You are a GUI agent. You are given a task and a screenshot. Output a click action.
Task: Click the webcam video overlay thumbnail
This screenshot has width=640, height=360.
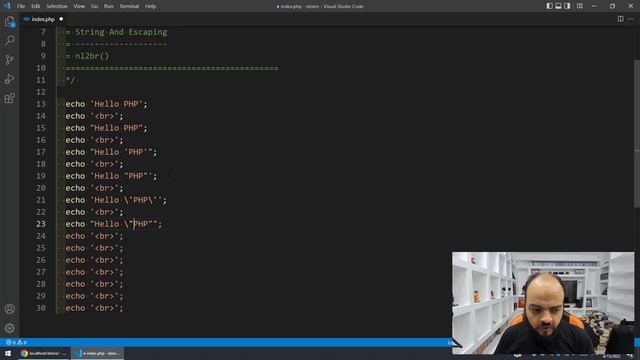543,302
